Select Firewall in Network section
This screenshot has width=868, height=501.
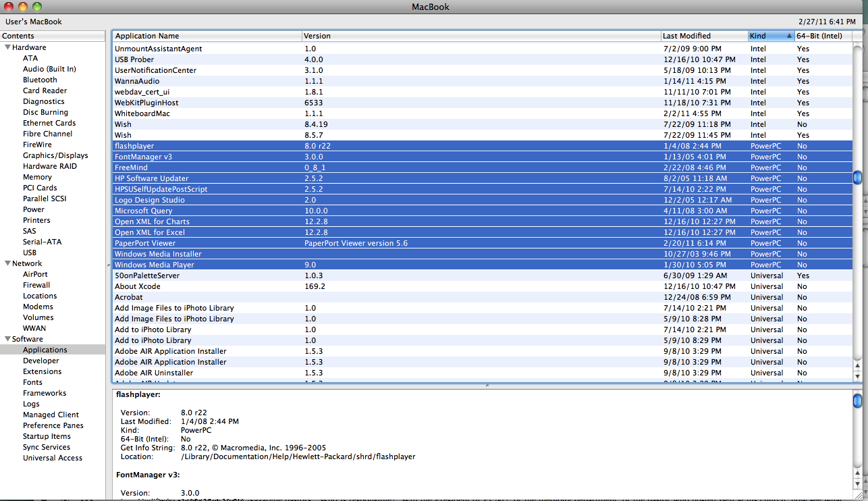(36, 285)
